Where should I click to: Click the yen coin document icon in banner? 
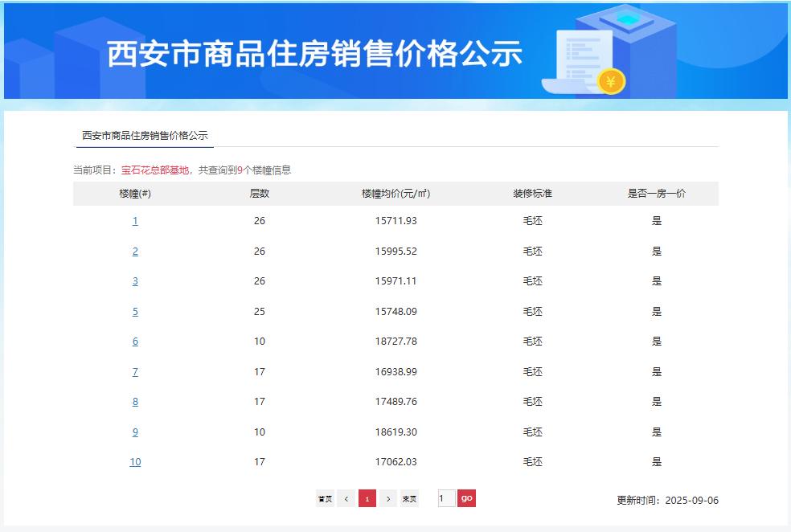584,62
